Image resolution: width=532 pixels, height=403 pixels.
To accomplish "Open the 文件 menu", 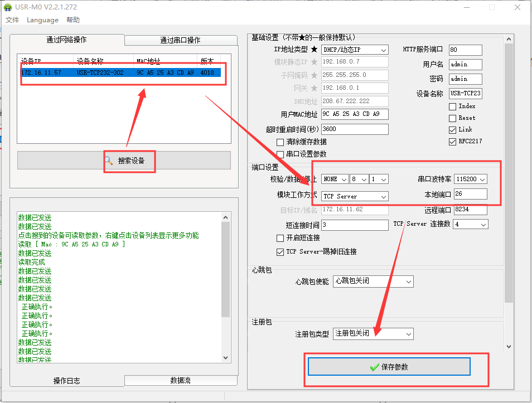I will (x=12, y=20).
